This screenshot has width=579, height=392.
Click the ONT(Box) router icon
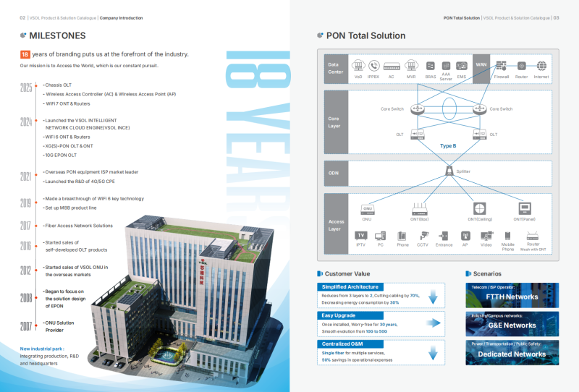click(420, 209)
